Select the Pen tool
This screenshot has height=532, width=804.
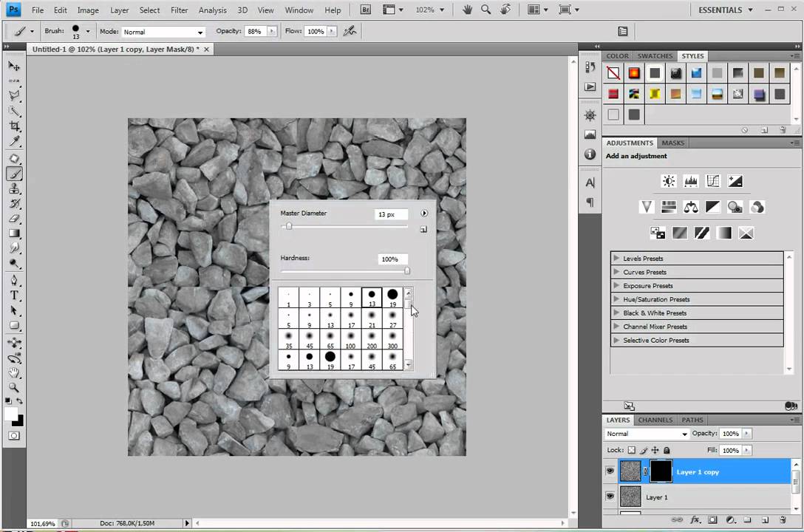(x=14, y=280)
